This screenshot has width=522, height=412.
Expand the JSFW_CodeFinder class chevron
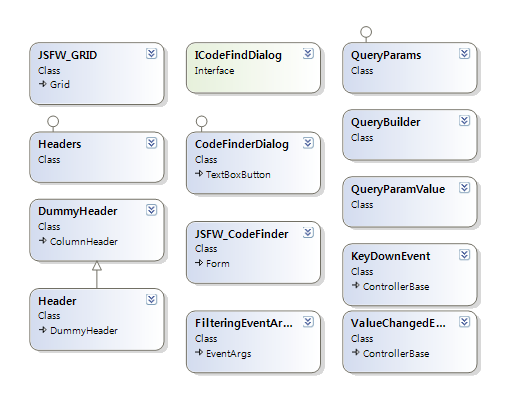tap(308, 233)
